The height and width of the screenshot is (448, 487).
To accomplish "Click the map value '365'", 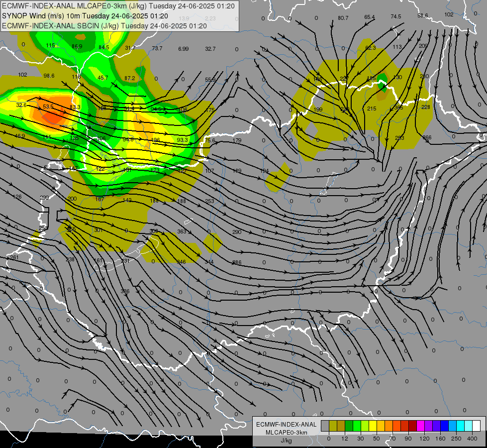I will point(398,108).
